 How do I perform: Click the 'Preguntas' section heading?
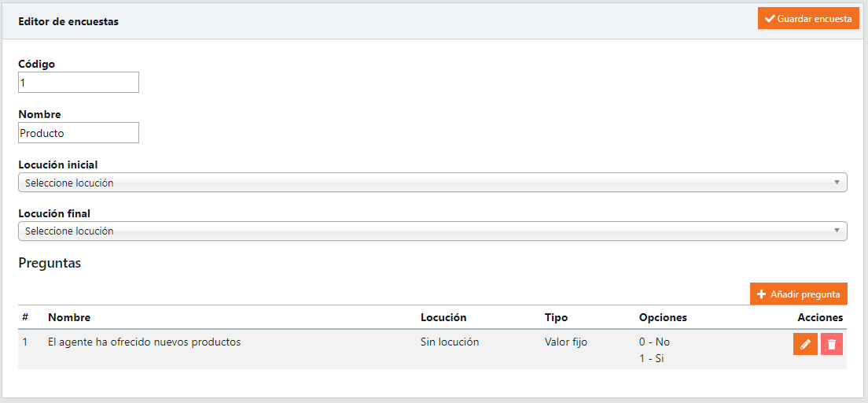pyautogui.click(x=50, y=264)
